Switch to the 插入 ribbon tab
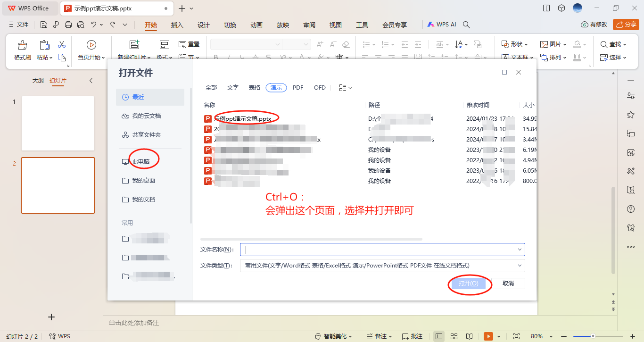644x342 pixels. [x=177, y=25]
